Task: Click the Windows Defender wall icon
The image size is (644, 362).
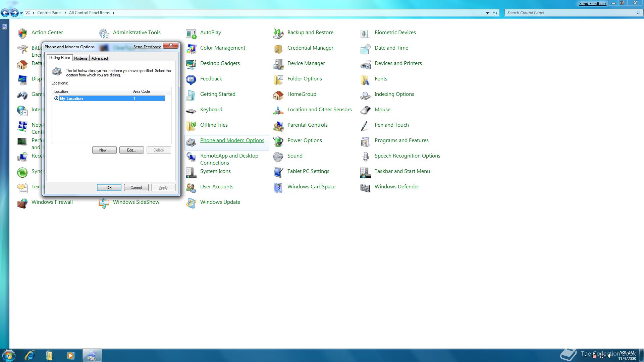Action: pyautogui.click(x=365, y=187)
